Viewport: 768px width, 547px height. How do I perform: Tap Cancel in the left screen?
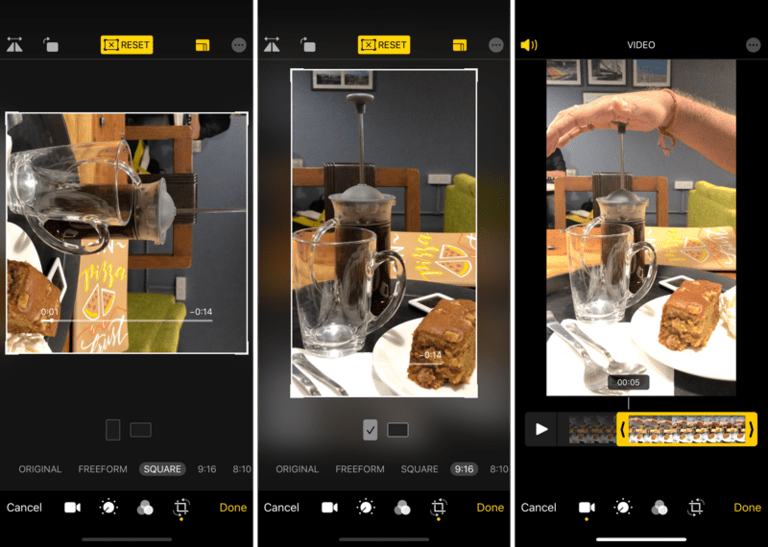(x=24, y=507)
